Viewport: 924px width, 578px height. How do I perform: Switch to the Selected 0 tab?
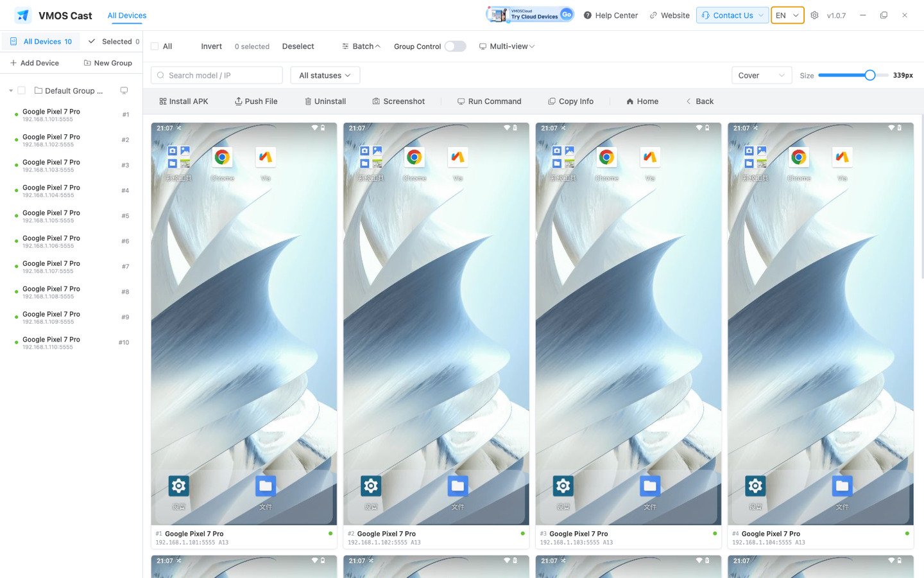pyautogui.click(x=114, y=42)
